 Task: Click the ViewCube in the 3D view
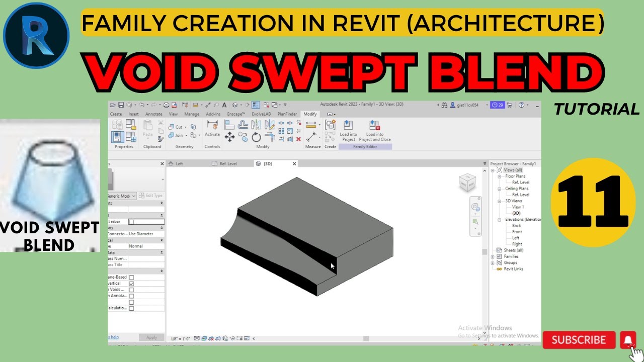pyautogui.click(x=467, y=183)
